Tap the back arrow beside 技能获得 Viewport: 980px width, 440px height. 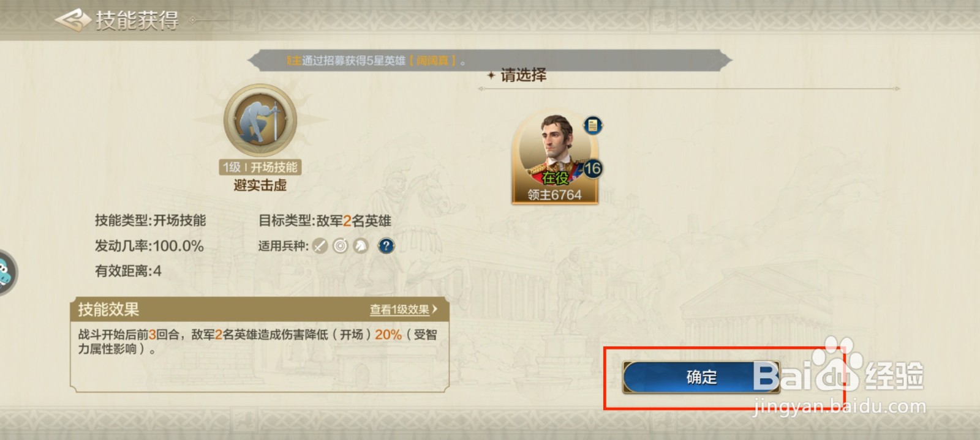(x=73, y=20)
